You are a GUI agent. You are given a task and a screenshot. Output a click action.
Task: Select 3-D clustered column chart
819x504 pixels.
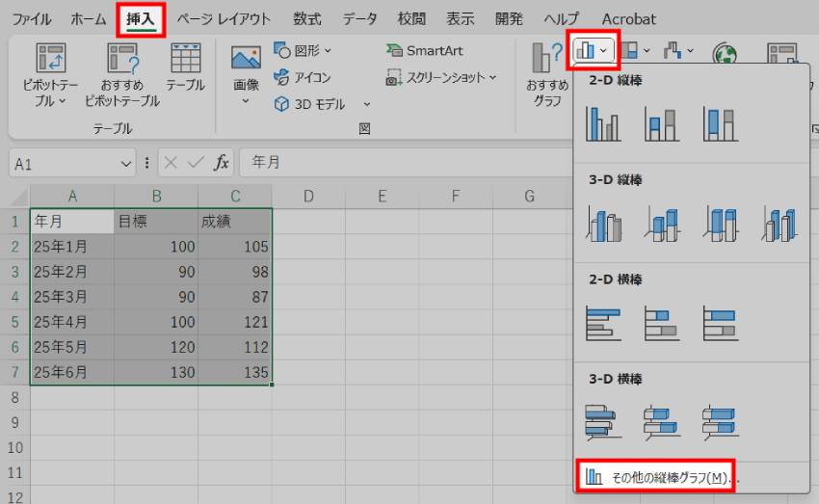click(603, 224)
